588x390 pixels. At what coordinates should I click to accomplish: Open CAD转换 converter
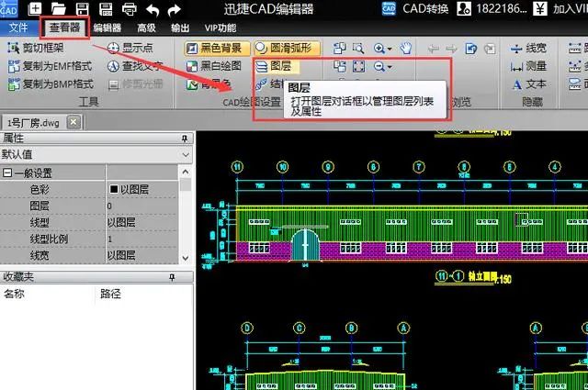(x=415, y=8)
